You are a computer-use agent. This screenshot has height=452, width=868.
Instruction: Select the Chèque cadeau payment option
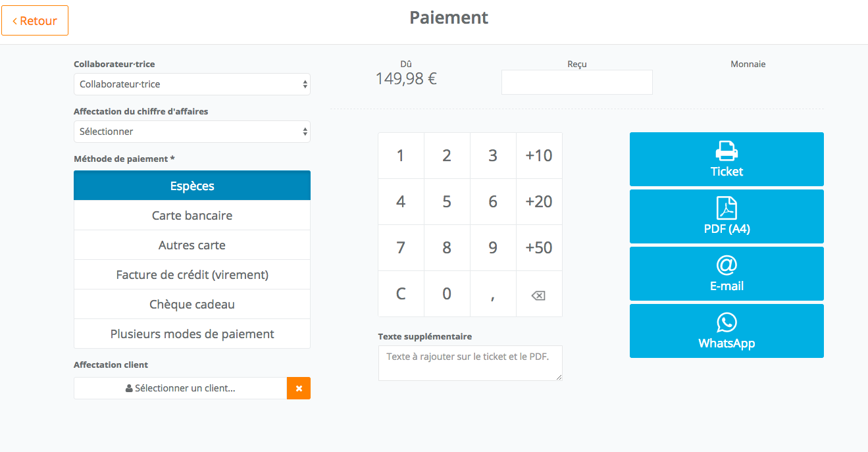[191, 304]
